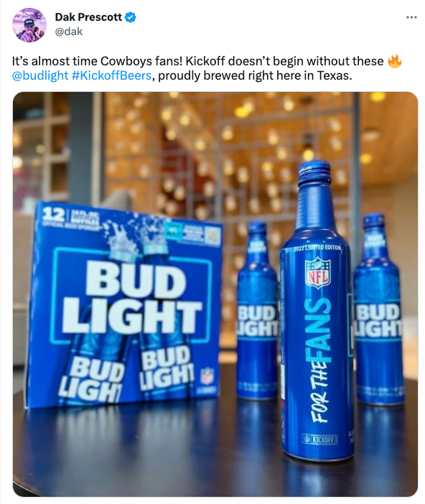Click the fire emoji in the tweet
The width and height of the screenshot is (425, 504).
(x=394, y=61)
